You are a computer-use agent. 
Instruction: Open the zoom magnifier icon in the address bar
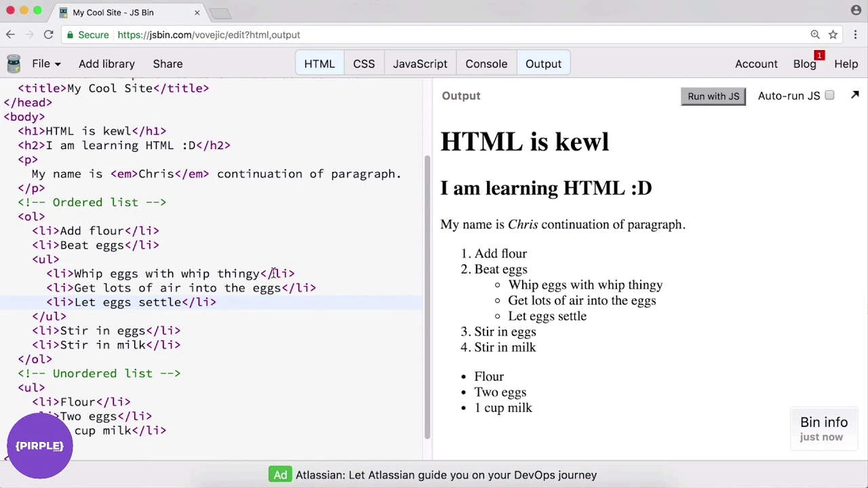815,35
